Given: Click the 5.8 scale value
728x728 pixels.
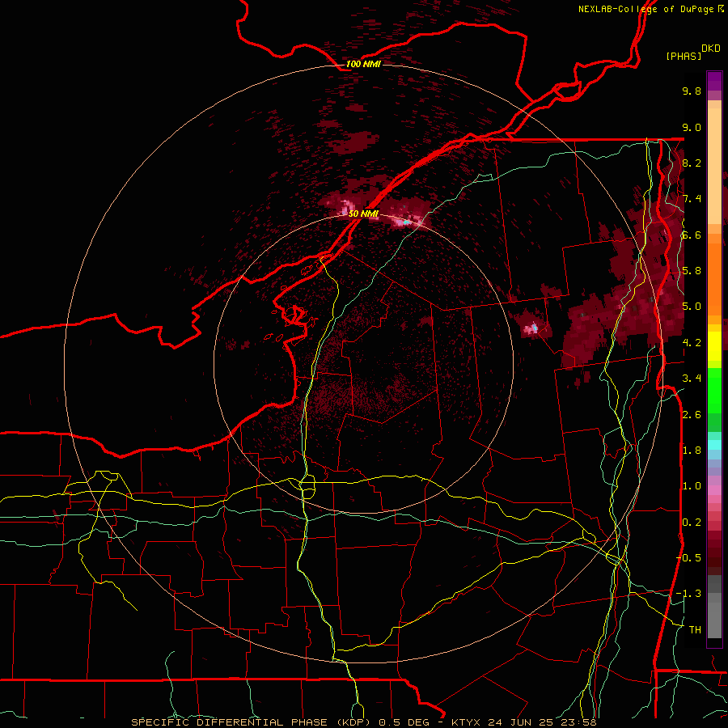Looking at the screenshot, I should click(x=692, y=271).
